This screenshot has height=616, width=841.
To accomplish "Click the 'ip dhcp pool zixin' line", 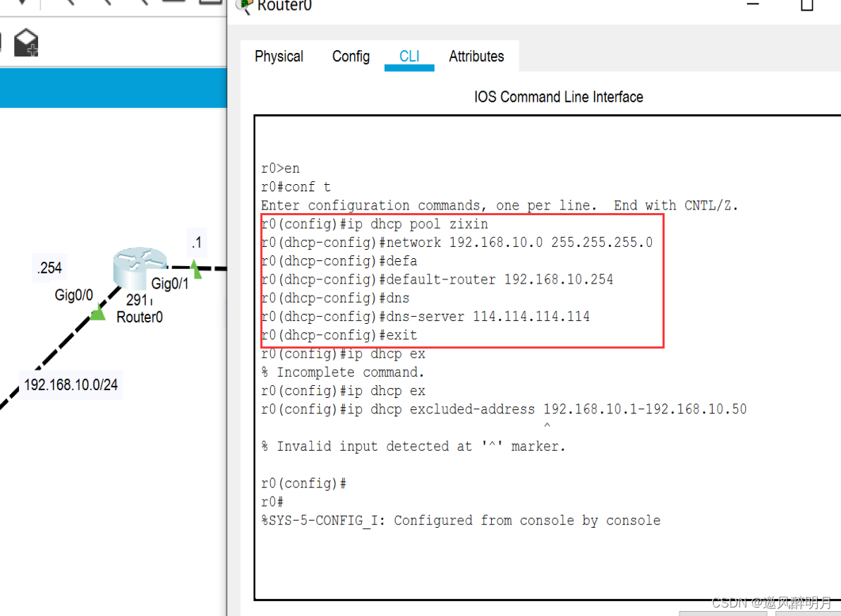I will [375, 224].
